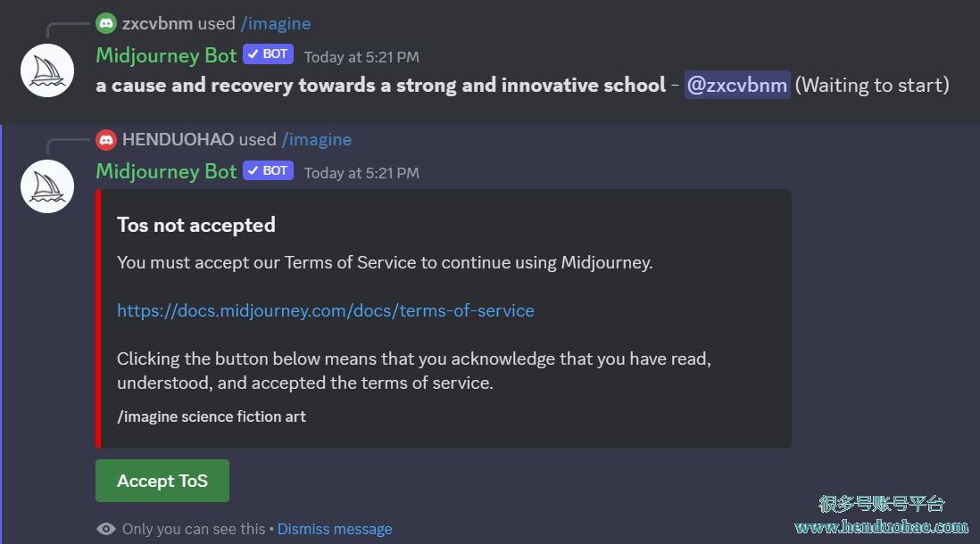
Task: Click the 'Tos not accepted' embed title
Action: 196,225
